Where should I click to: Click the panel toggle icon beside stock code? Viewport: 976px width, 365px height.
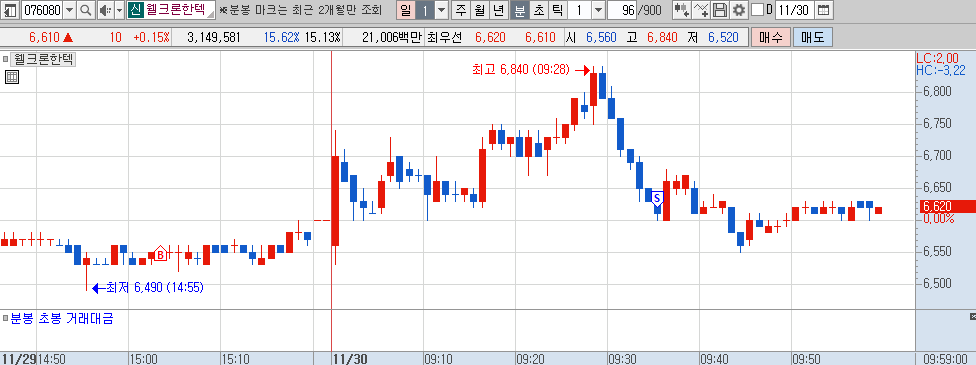tap(11, 10)
